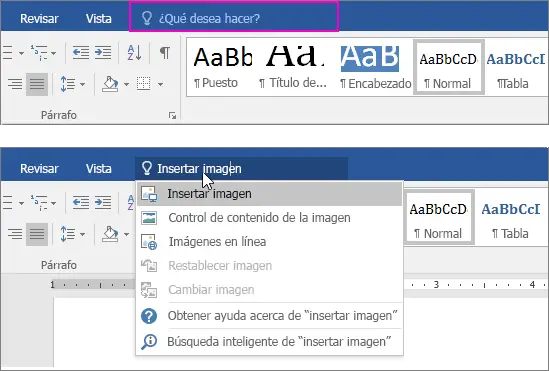Click 'Búsqueda inteligente' magnifier icon
549x371 pixels.
click(x=149, y=342)
